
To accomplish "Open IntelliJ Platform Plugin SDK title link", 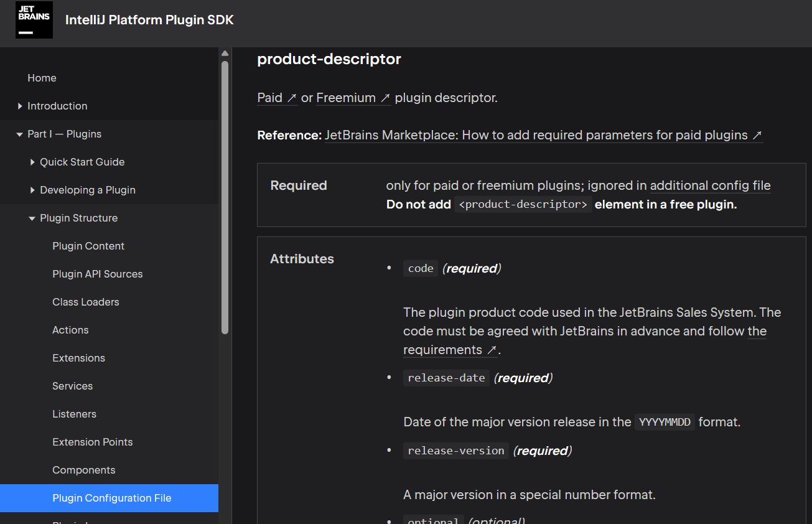I will tap(149, 20).
